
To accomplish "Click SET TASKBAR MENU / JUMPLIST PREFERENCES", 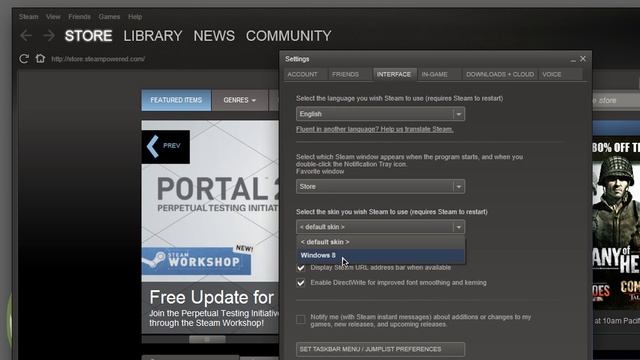I will pos(380,349).
